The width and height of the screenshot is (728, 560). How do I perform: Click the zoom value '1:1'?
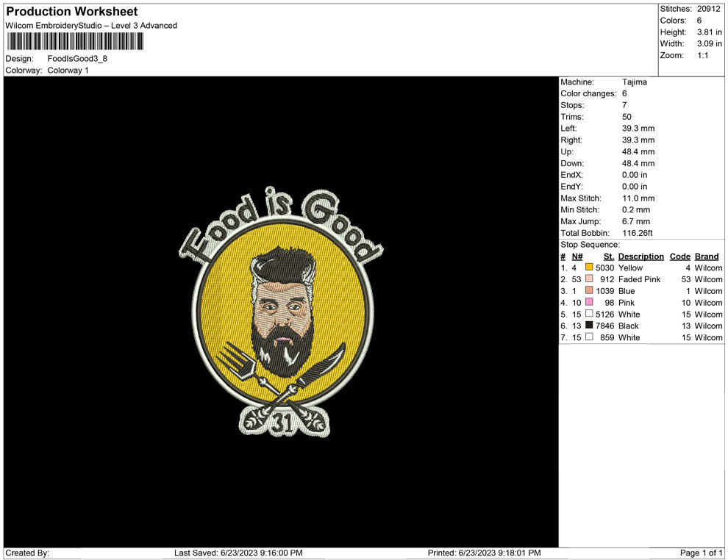[702, 55]
